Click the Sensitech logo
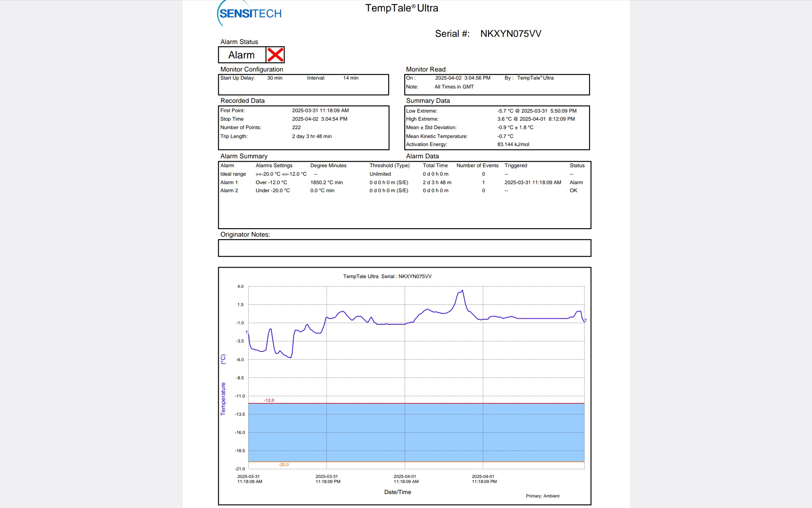Screen dimensions: 812x508 tap(250, 13)
